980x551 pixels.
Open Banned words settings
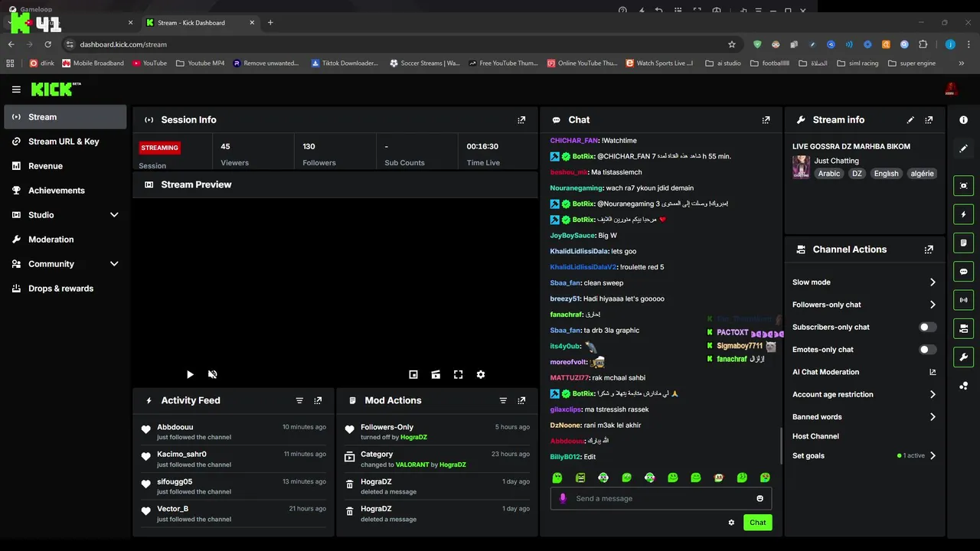tap(864, 417)
